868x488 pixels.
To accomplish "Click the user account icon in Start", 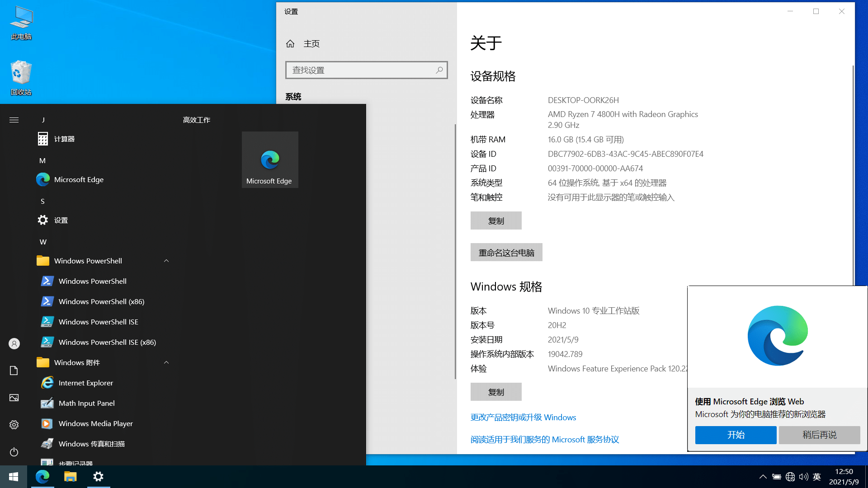I will point(14,344).
